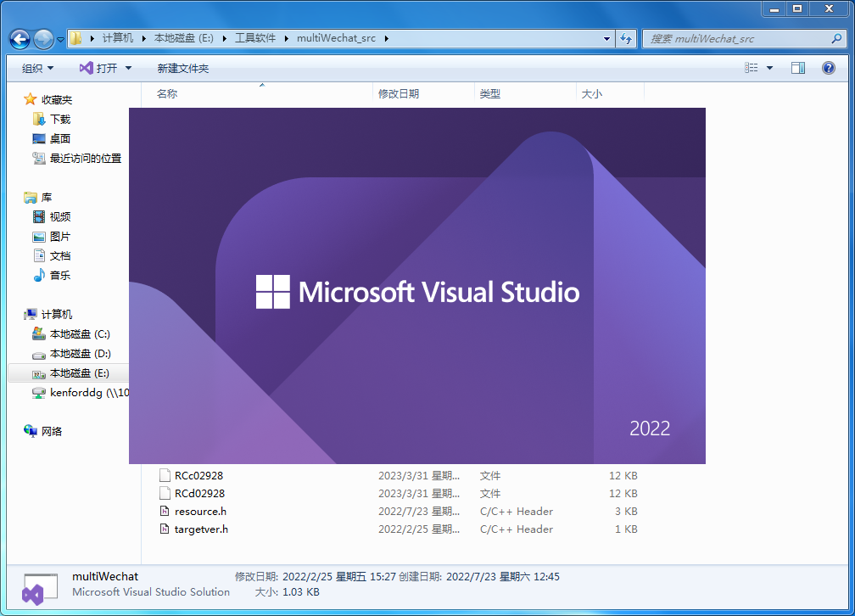
Task: Select 本地磁盘 (E:) in navigation pane
Action: 80,373
